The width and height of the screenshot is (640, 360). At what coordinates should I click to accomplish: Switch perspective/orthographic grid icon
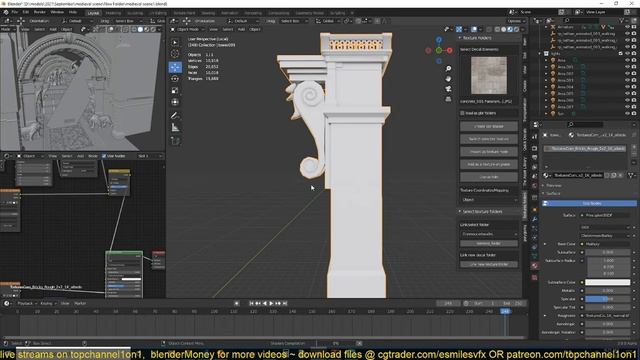point(448,99)
